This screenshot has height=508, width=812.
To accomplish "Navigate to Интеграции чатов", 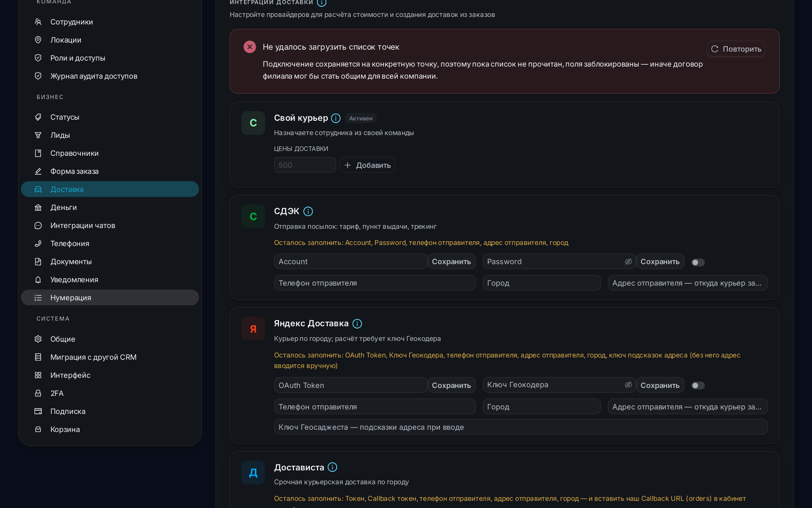I will [110, 225].
